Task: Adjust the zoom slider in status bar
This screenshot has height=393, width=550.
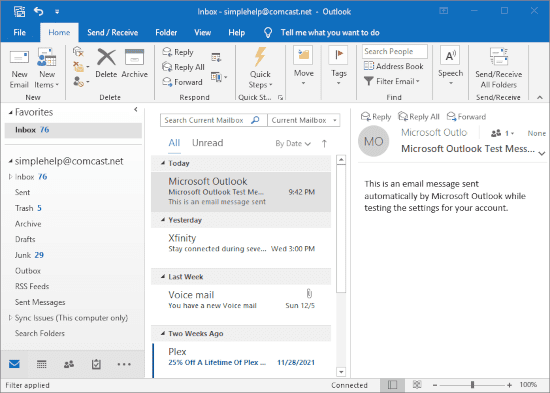Action: (472, 385)
